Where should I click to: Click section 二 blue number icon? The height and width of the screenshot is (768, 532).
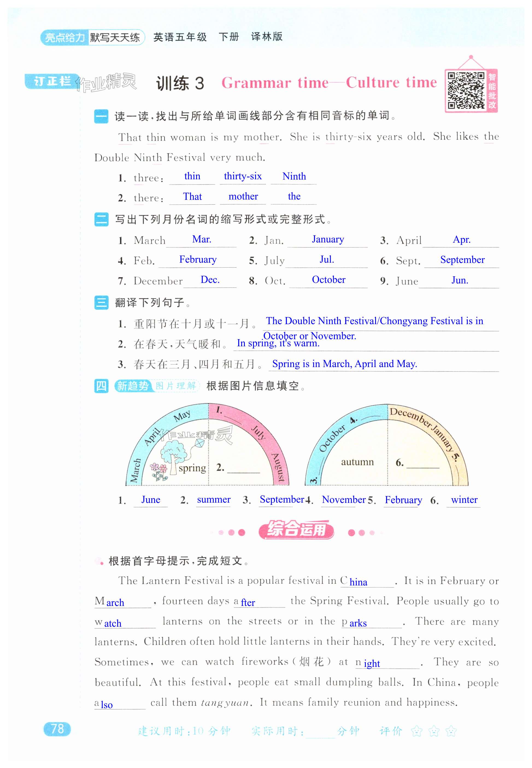(x=101, y=219)
